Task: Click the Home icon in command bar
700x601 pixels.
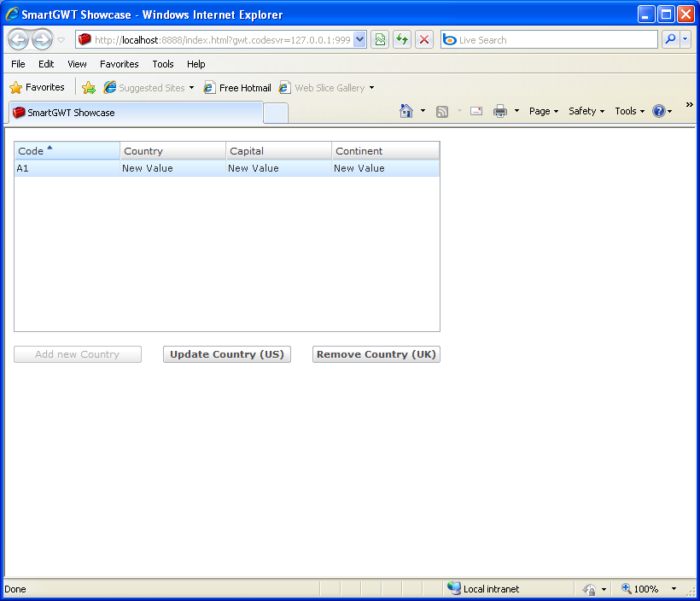Action: click(x=406, y=111)
